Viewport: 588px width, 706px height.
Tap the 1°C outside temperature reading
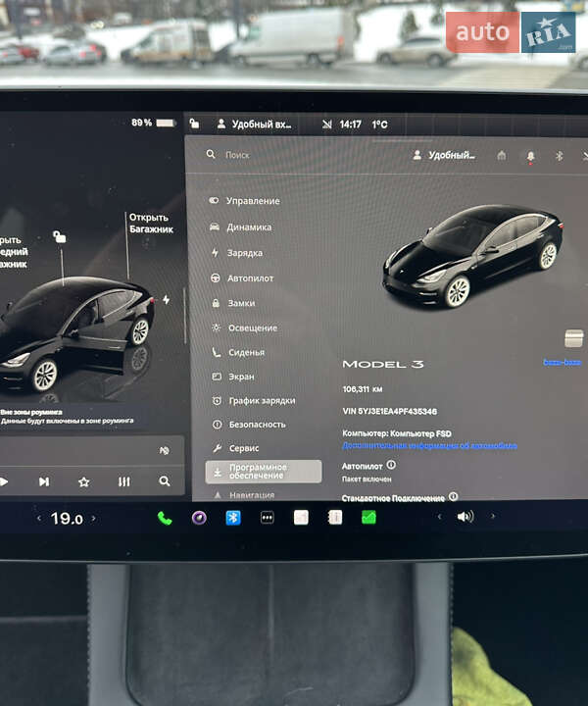click(379, 125)
